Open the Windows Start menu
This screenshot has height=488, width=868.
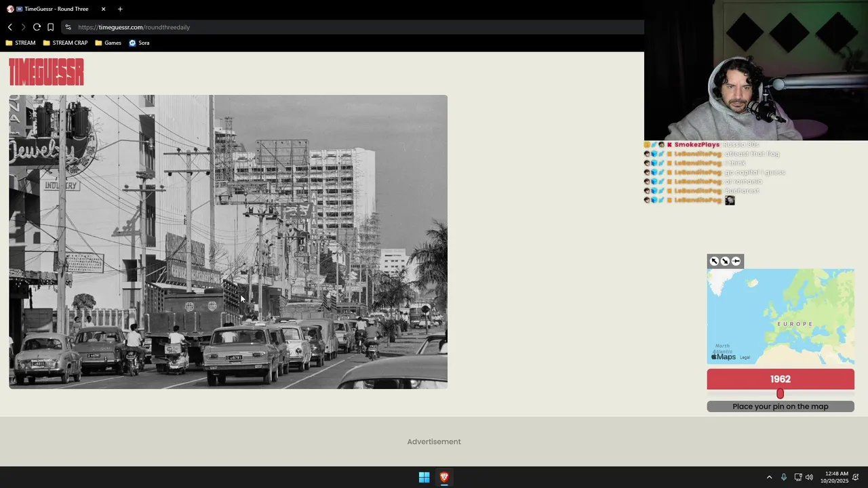point(424,477)
